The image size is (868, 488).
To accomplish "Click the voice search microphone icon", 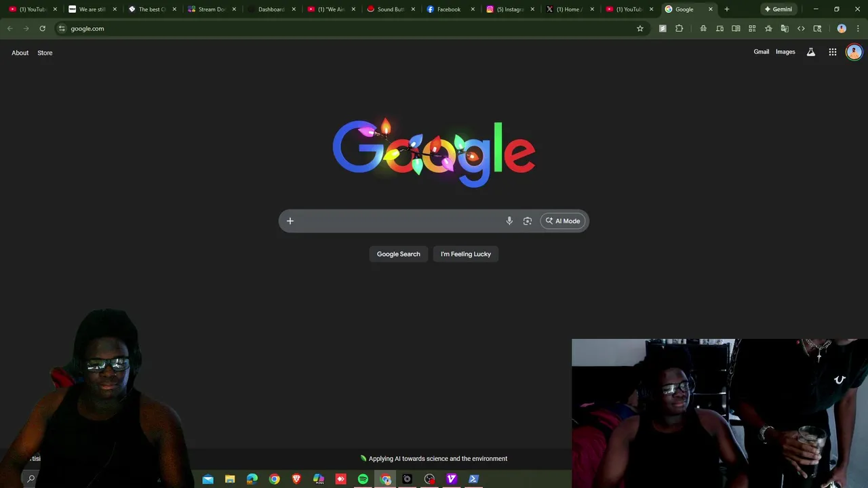I will coord(509,221).
